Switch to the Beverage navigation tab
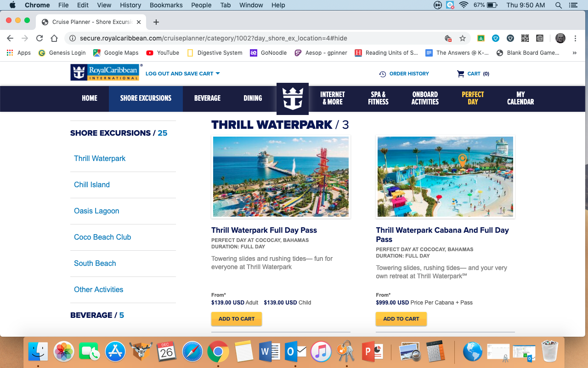Viewport: 588px width, 368px height. pos(207,98)
